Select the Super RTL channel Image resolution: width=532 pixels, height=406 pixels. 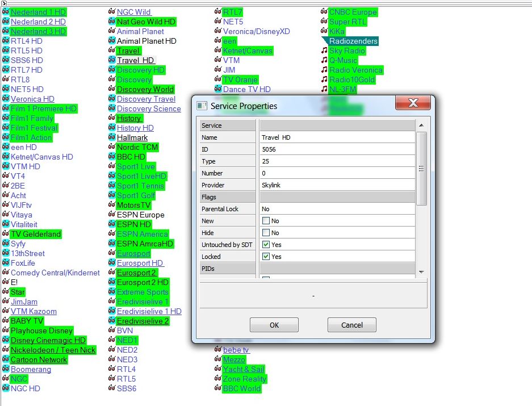(x=348, y=22)
